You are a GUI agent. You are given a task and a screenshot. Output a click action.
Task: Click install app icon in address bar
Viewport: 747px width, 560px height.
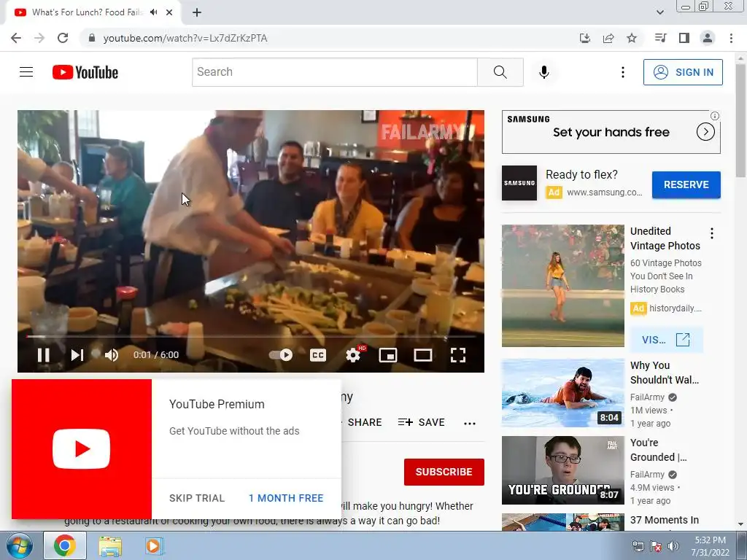coord(585,38)
